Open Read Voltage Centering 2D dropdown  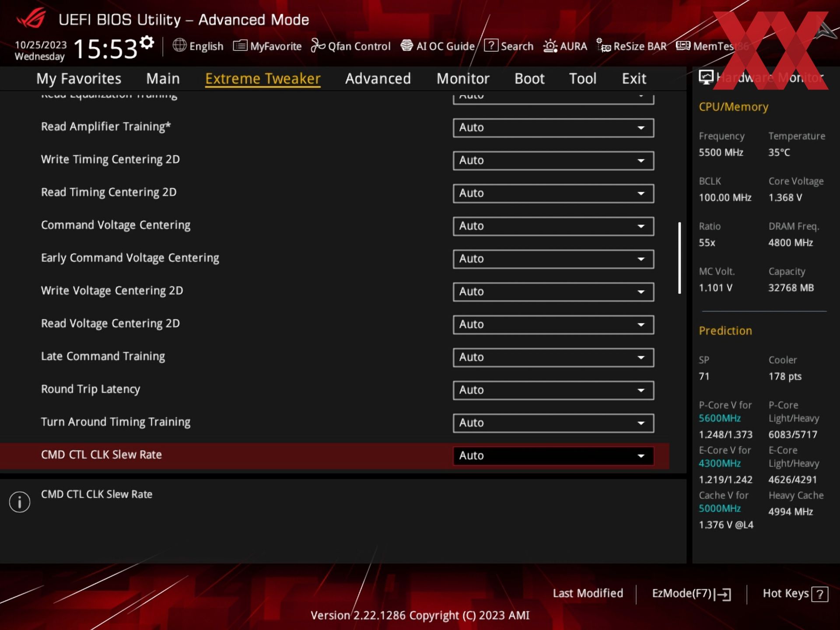tap(553, 325)
